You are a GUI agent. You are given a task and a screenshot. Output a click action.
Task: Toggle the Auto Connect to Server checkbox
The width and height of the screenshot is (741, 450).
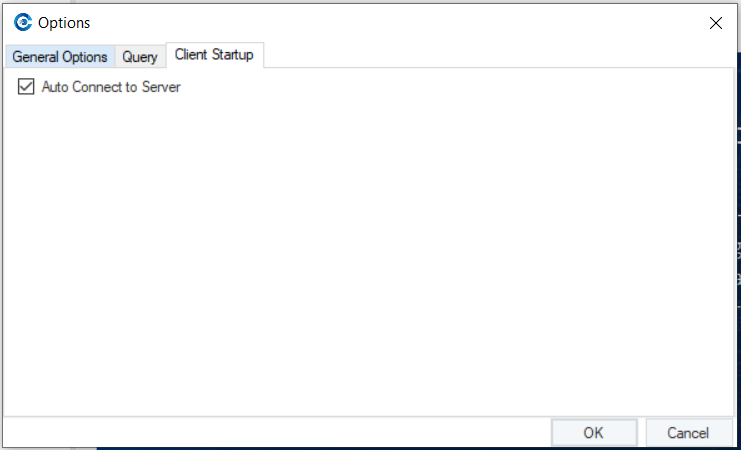point(26,88)
